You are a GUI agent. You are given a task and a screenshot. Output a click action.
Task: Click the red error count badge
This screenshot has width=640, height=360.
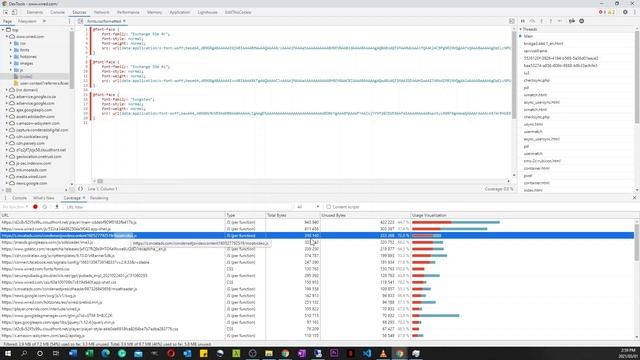point(602,12)
